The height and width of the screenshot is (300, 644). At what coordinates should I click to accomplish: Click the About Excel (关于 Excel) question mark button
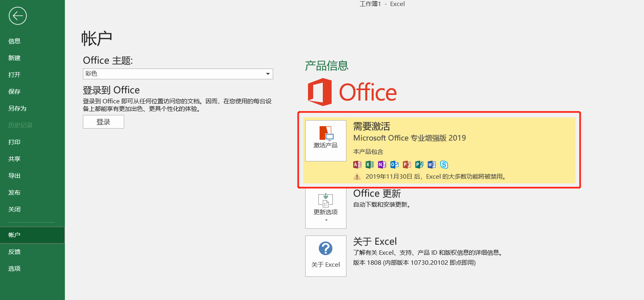(x=326, y=256)
